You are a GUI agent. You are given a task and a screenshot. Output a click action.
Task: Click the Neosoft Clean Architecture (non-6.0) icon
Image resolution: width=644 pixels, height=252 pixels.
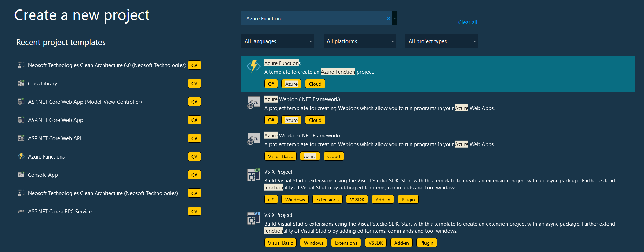click(x=21, y=193)
